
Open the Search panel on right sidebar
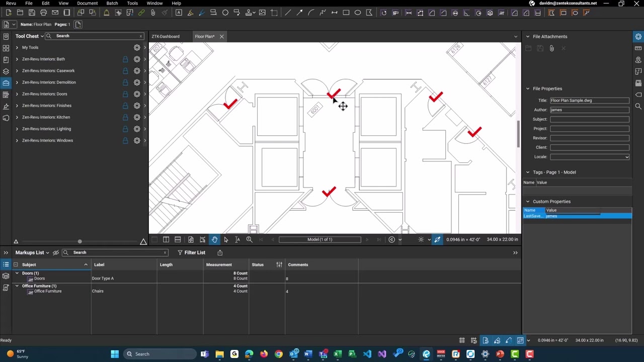pyautogui.click(x=638, y=106)
